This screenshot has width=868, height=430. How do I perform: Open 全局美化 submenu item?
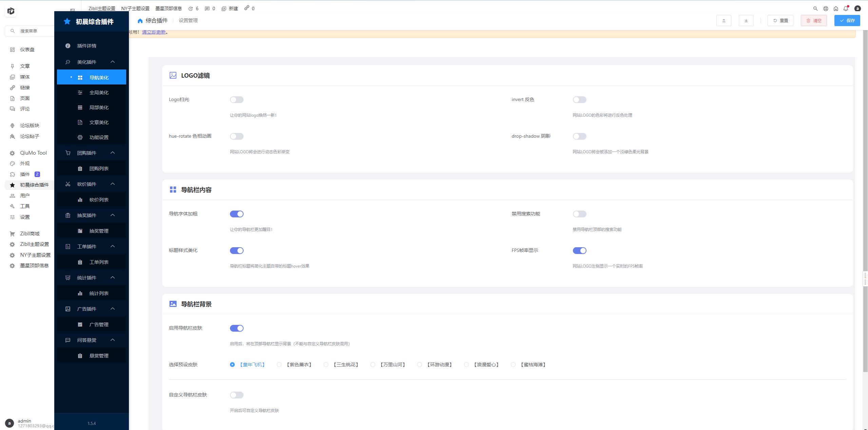coord(99,93)
